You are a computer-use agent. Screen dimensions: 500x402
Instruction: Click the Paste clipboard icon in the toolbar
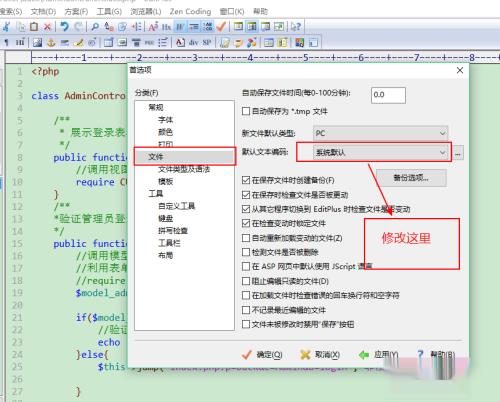[34, 26]
